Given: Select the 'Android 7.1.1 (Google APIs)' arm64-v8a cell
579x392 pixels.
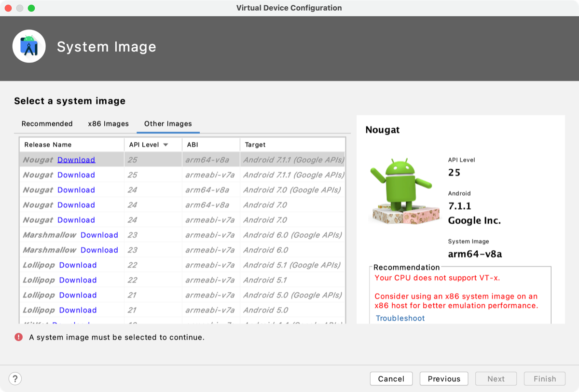Looking at the screenshot, I should coord(293,160).
